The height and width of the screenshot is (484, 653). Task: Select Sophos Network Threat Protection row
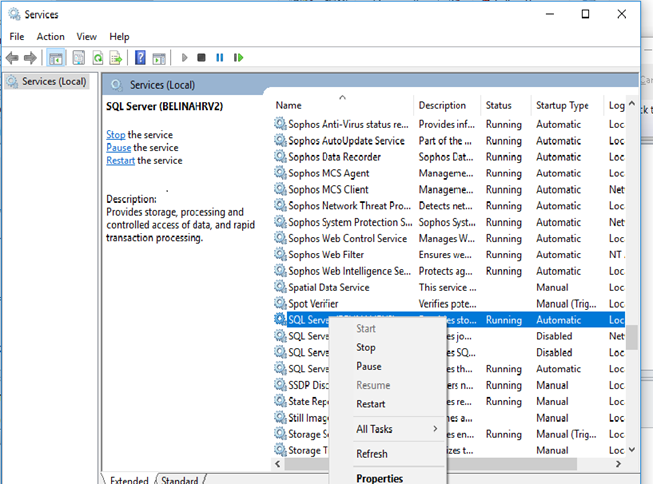coord(449,206)
